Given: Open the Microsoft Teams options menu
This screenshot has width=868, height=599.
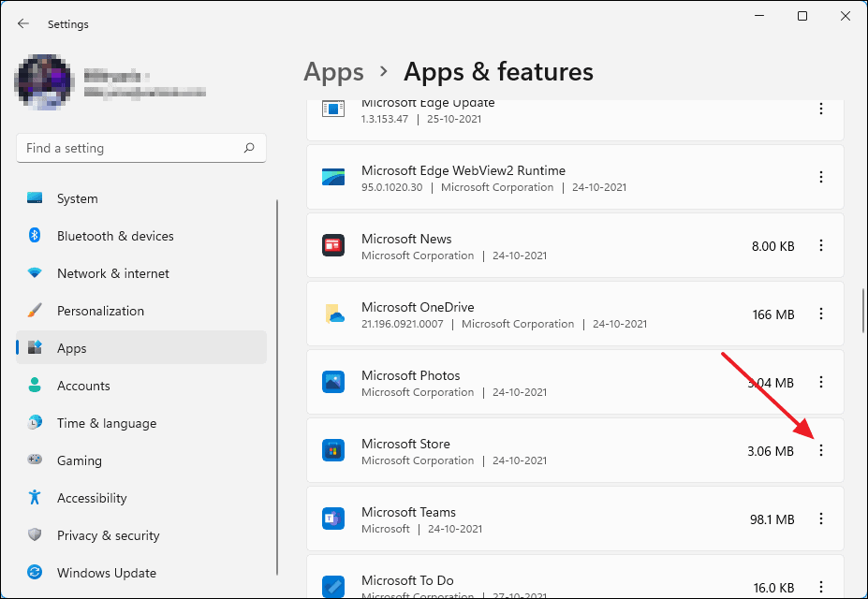Looking at the screenshot, I should [x=821, y=519].
